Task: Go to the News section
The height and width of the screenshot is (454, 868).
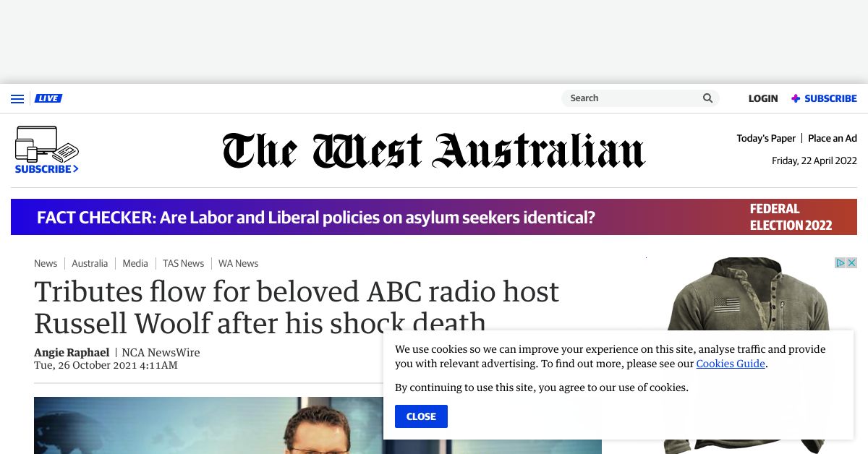Action: pos(46,263)
